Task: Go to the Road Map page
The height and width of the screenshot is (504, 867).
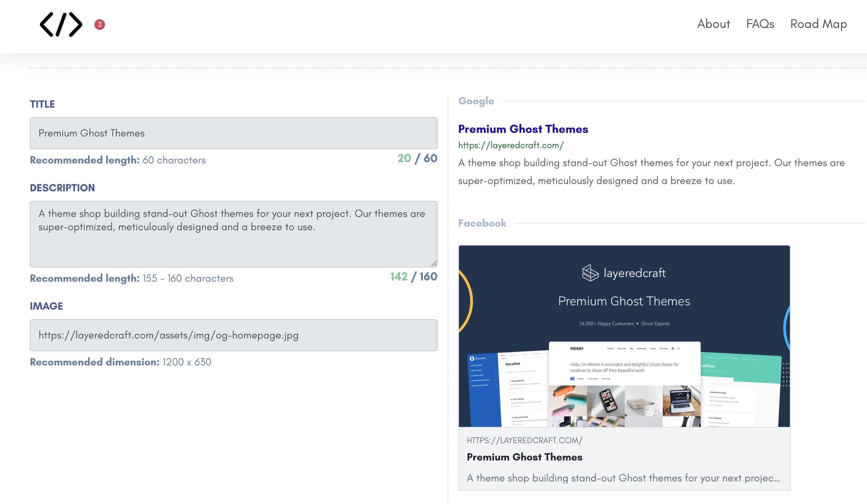Action: tap(818, 24)
